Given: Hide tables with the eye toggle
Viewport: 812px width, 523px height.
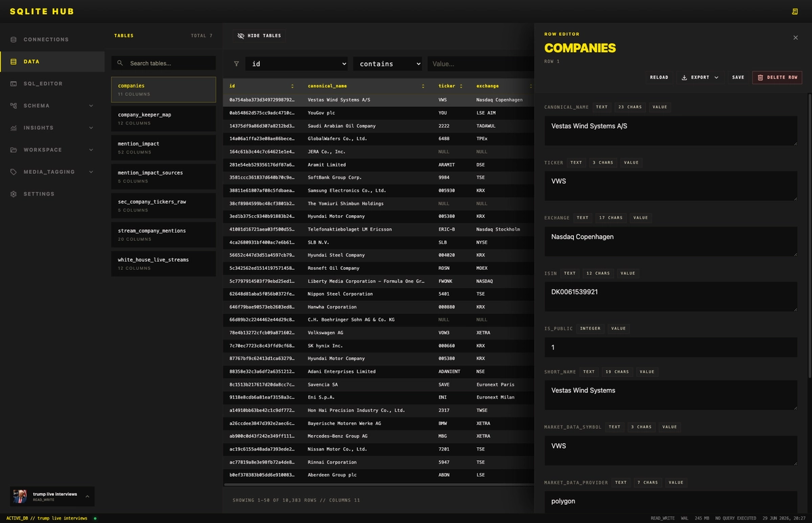Looking at the screenshot, I should click(242, 36).
